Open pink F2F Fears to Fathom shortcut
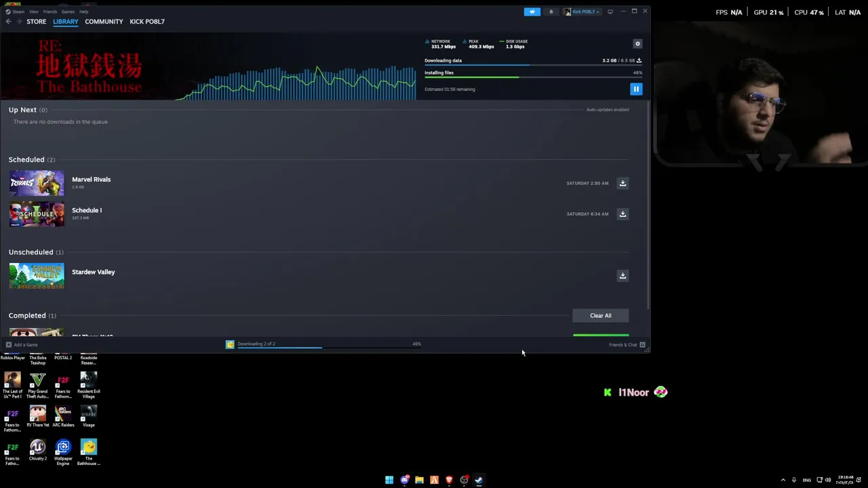This screenshot has width=868, height=488. tap(63, 384)
